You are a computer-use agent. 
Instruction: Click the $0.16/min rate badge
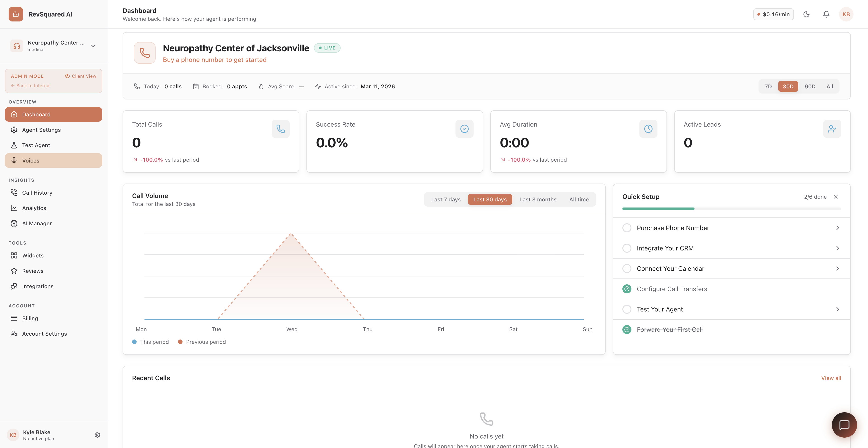click(773, 14)
